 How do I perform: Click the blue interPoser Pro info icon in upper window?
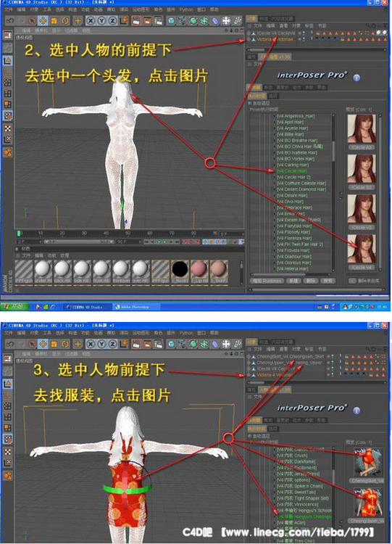[x=356, y=78]
